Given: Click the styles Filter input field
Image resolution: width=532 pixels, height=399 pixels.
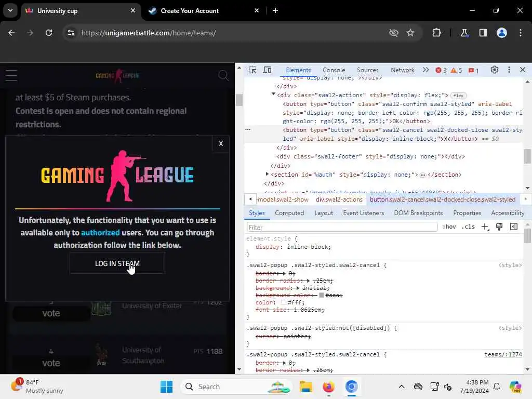Looking at the screenshot, I should (x=342, y=227).
